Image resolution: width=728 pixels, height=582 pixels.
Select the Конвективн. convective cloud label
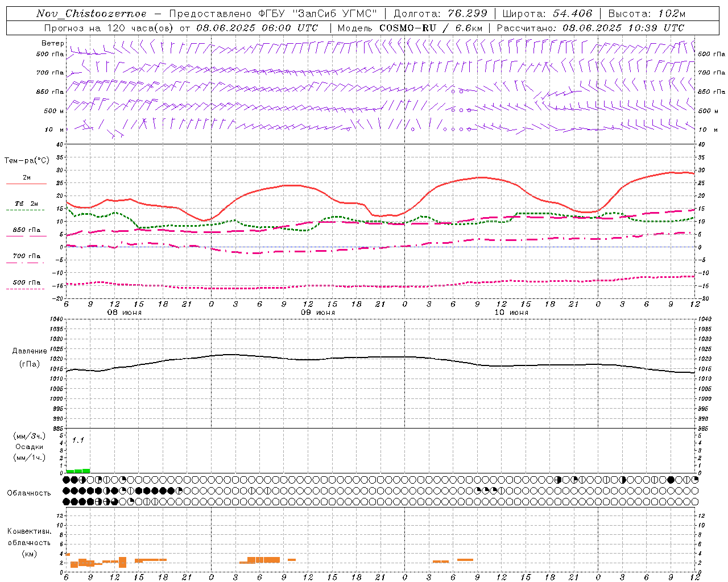[x=29, y=531]
